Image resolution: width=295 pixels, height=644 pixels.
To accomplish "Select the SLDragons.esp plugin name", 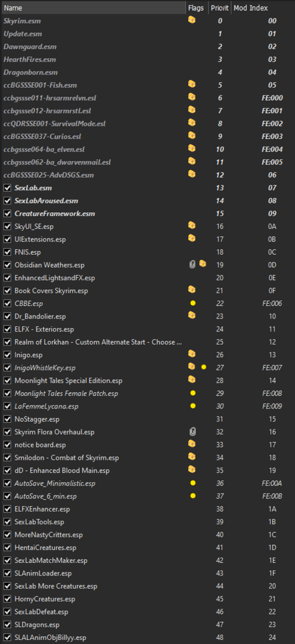I will click(37, 625).
